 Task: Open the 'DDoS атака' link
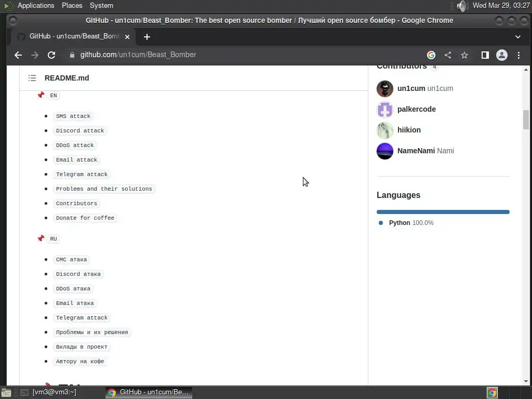[x=73, y=289]
